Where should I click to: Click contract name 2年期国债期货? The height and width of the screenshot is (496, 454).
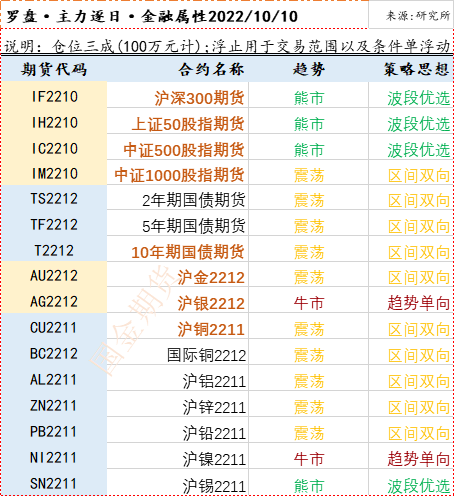tap(194, 200)
